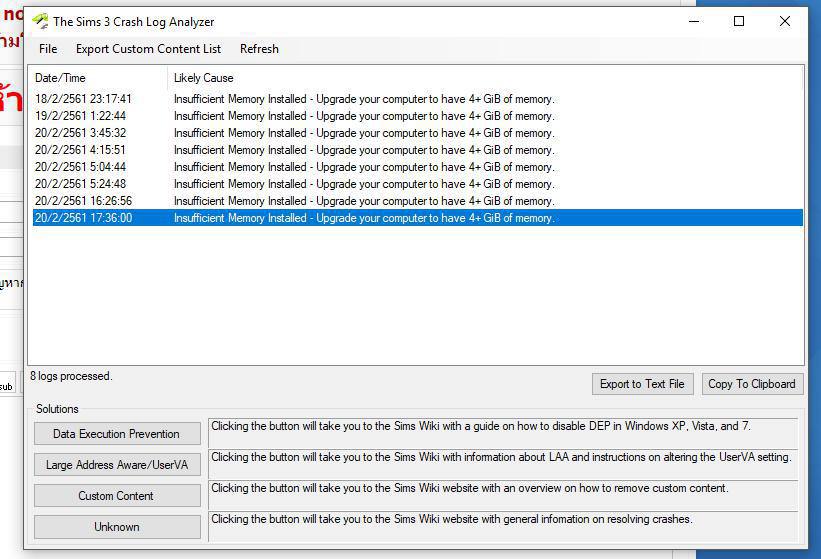
Task: Select the log row dated 18/2/2561 23:17:41
Action: click(x=417, y=99)
